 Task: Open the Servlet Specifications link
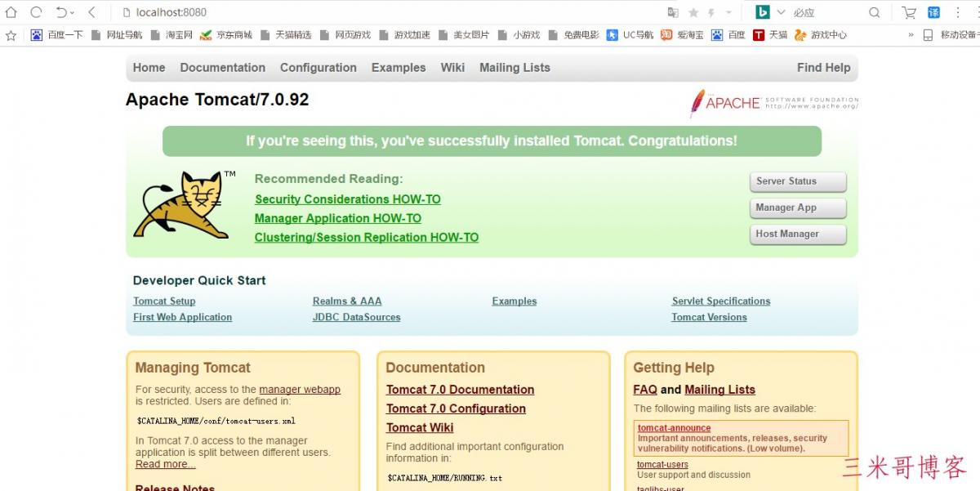pyautogui.click(x=721, y=301)
